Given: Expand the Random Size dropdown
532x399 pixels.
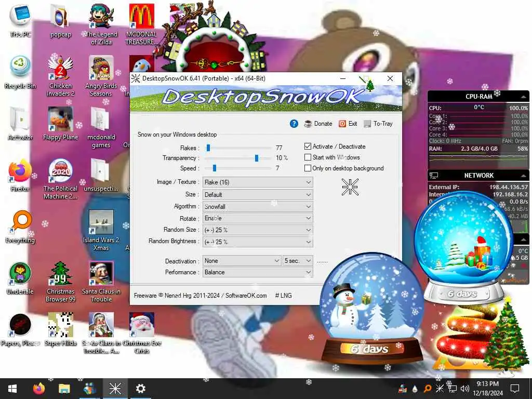Looking at the screenshot, I should (x=258, y=230).
